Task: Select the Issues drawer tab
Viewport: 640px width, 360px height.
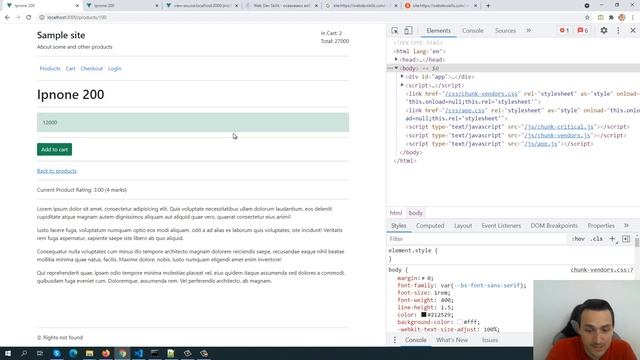Action: coord(490,340)
